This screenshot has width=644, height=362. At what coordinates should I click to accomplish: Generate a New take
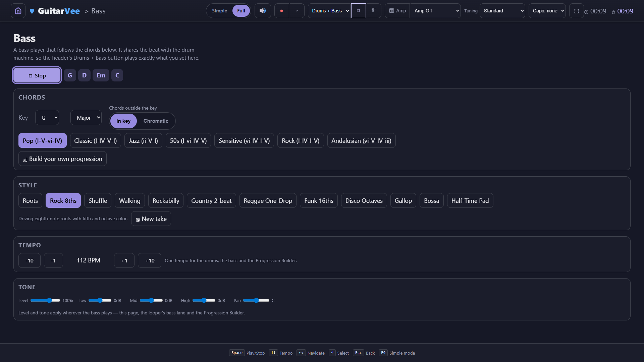pyautogui.click(x=151, y=219)
